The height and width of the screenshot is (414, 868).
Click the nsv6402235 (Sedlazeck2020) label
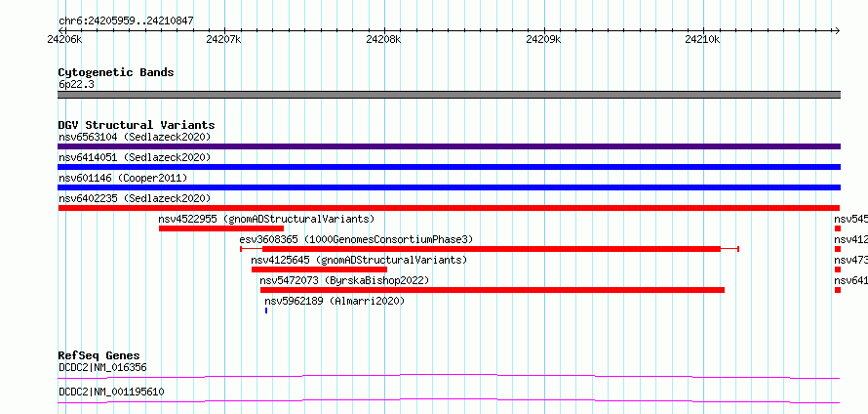(135, 198)
